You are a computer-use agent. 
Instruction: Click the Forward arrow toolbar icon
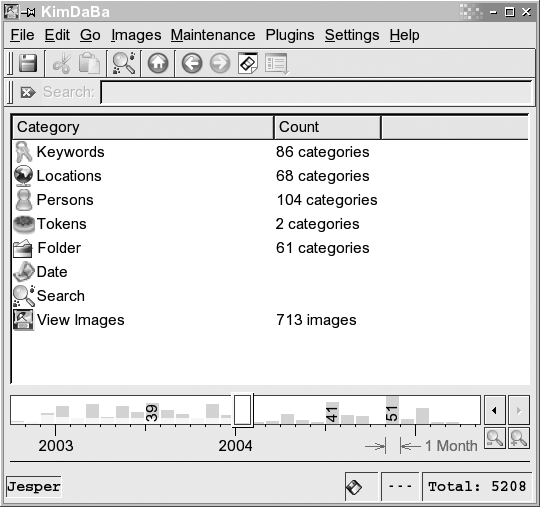220,63
